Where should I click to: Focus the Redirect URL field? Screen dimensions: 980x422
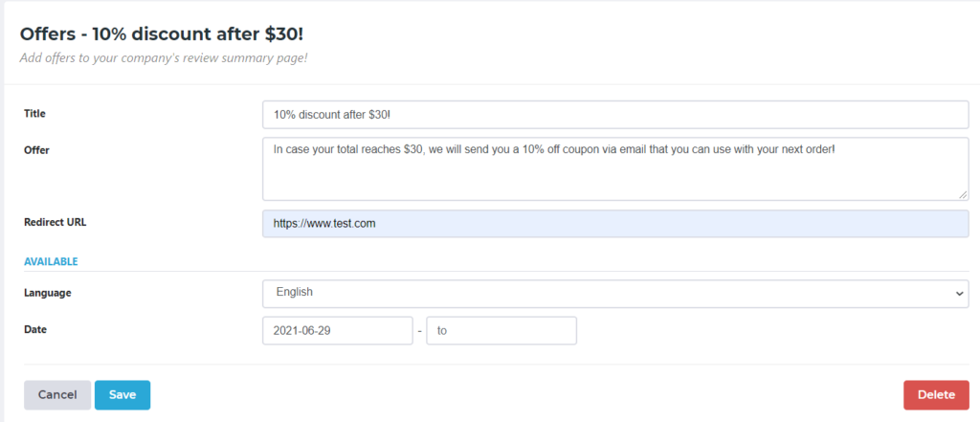[x=614, y=223]
